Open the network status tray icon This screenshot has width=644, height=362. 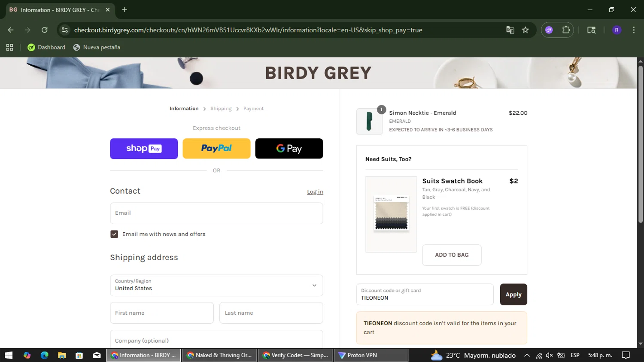point(539,355)
